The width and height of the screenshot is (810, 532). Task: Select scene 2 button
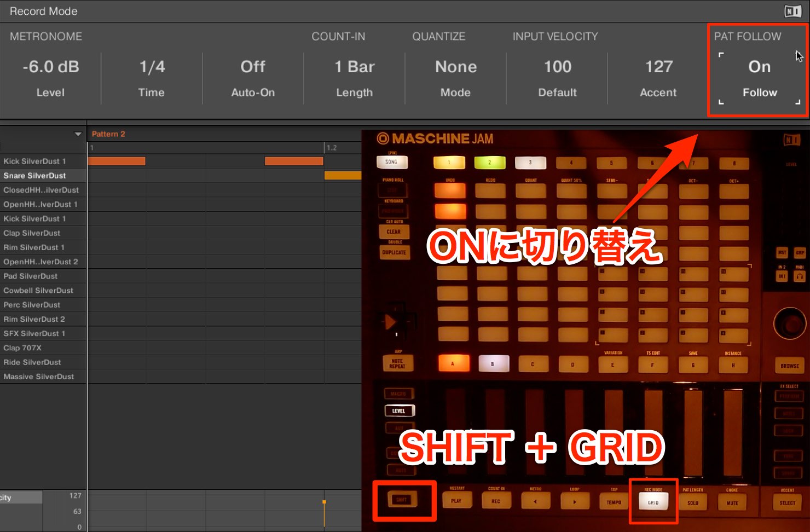tap(490, 163)
